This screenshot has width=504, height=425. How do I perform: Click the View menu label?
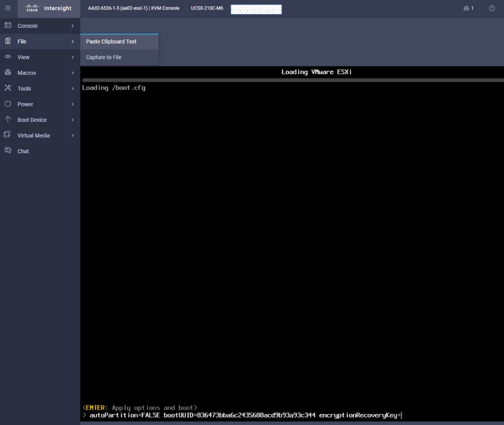24,57
